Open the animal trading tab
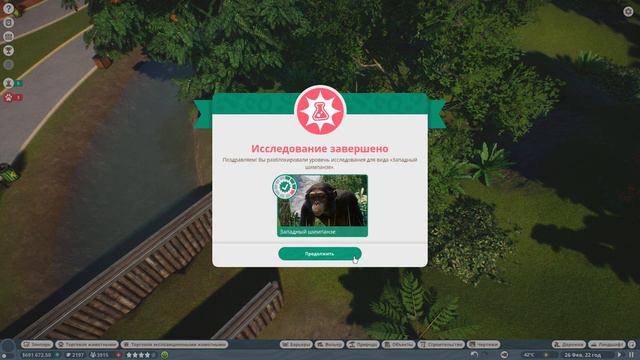This screenshot has width=640, height=360. click(87, 344)
